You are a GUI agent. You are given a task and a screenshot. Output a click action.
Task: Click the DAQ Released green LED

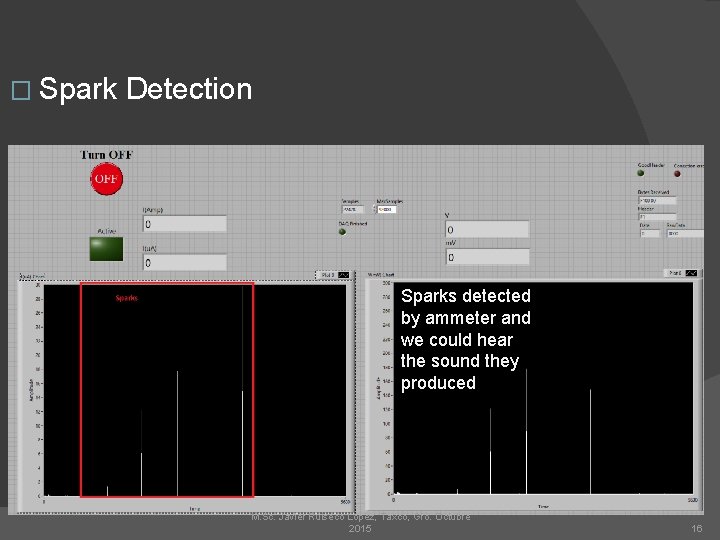tap(342, 232)
